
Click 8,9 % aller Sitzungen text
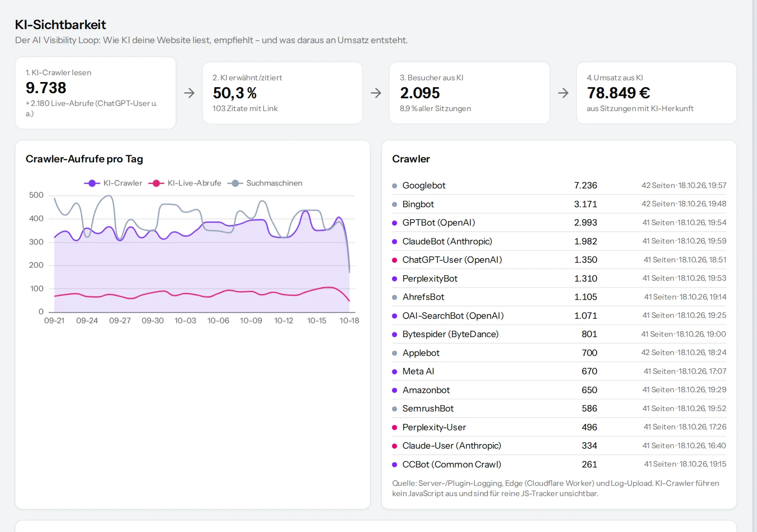[x=435, y=109]
